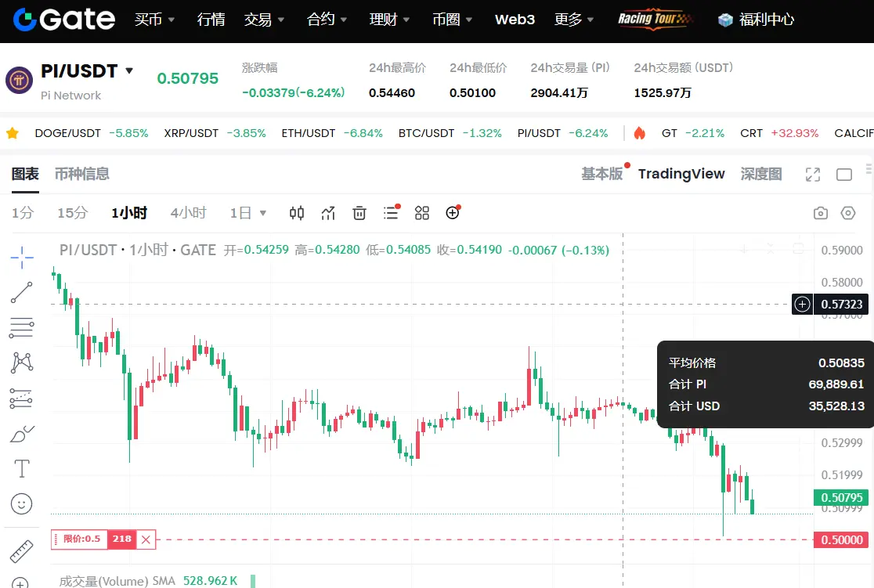Screen dimensions: 874x588
Task: Click the Gate logo
Action: point(64,20)
